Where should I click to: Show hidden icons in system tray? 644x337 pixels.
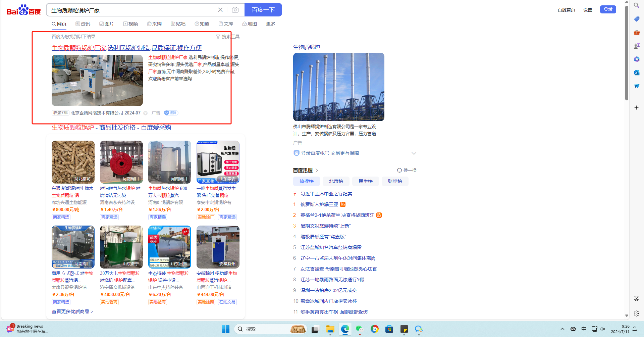[562, 329]
